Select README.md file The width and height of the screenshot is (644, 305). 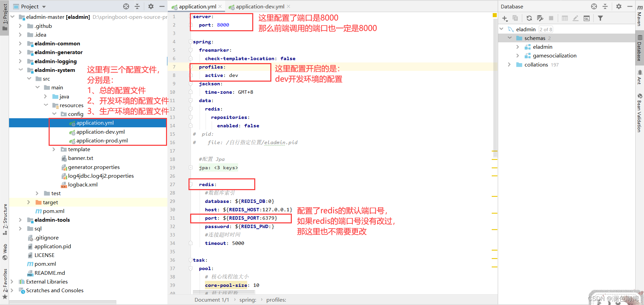pyautogui.click(x=50, y=273)
